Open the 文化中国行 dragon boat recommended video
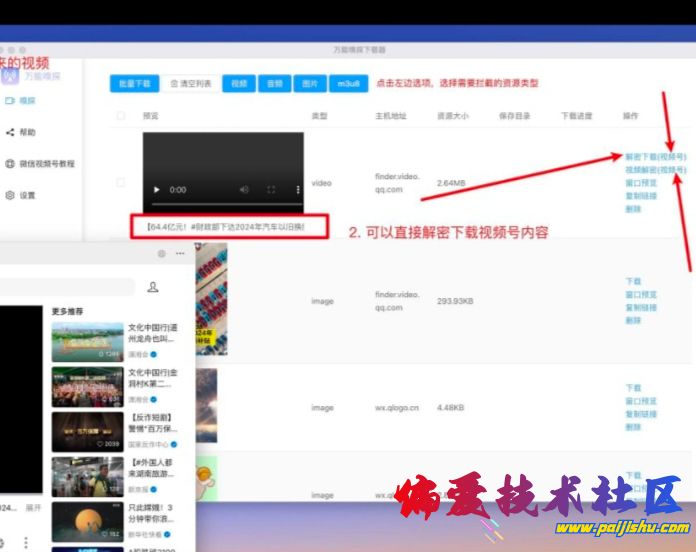The height and width of the screenshot is (552, 696). point(88,341)
